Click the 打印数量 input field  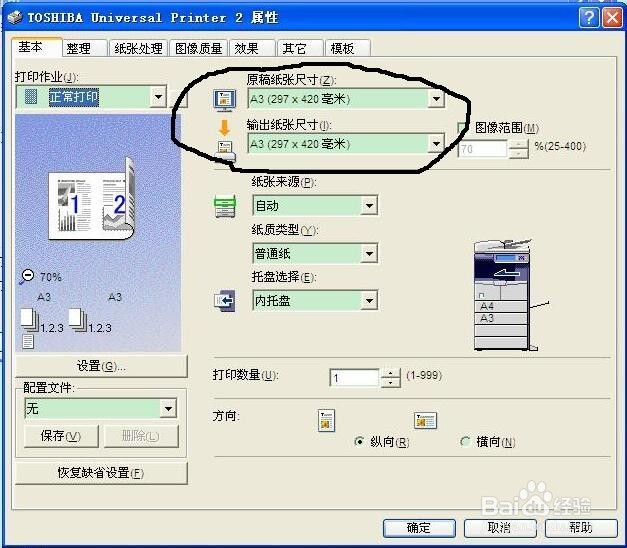354,378
